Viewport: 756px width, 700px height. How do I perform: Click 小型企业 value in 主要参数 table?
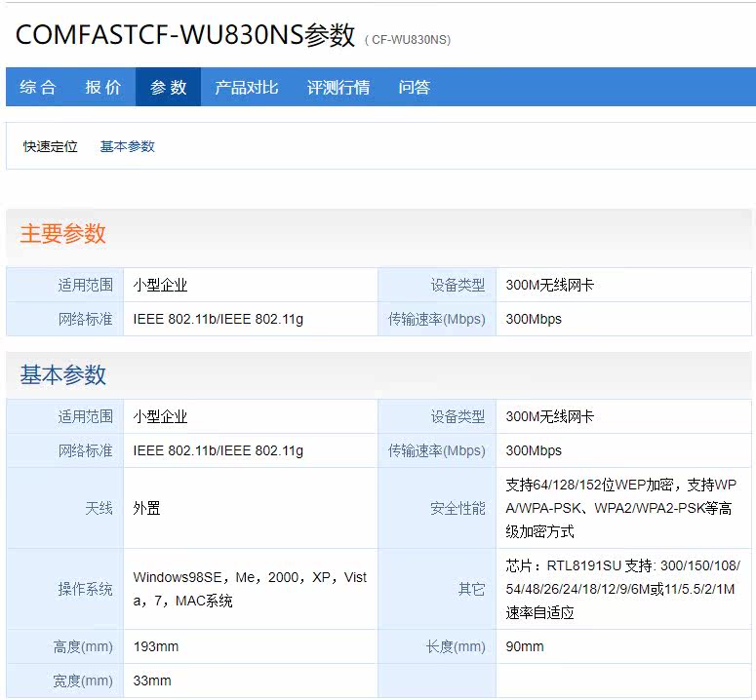(x=160, y=286)
